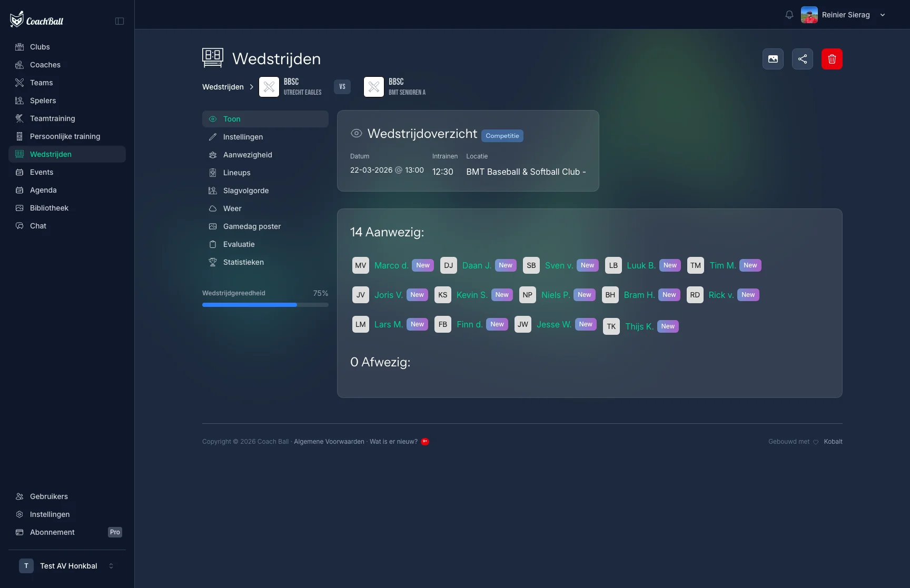Click the Wedstrijden breadcrumb link
This screenshot has width=910, height=588.
223,87
